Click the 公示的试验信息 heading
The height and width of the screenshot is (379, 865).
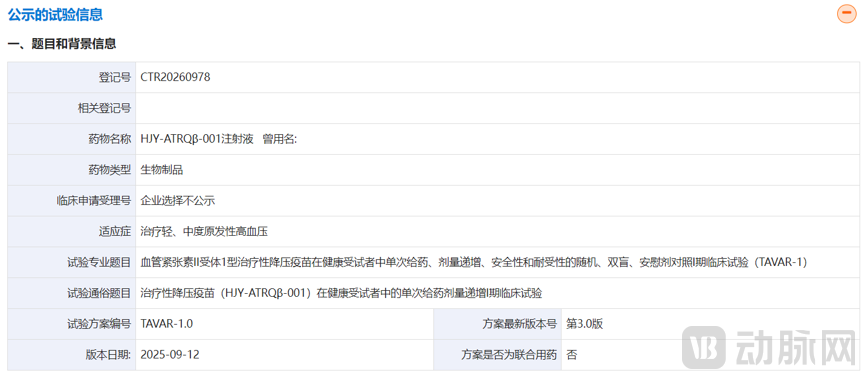point(55,15)
